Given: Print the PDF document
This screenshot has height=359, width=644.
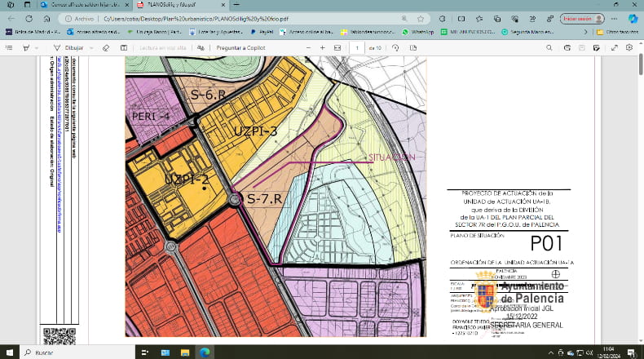Looking at the screenshot, I should click(567, 48).
